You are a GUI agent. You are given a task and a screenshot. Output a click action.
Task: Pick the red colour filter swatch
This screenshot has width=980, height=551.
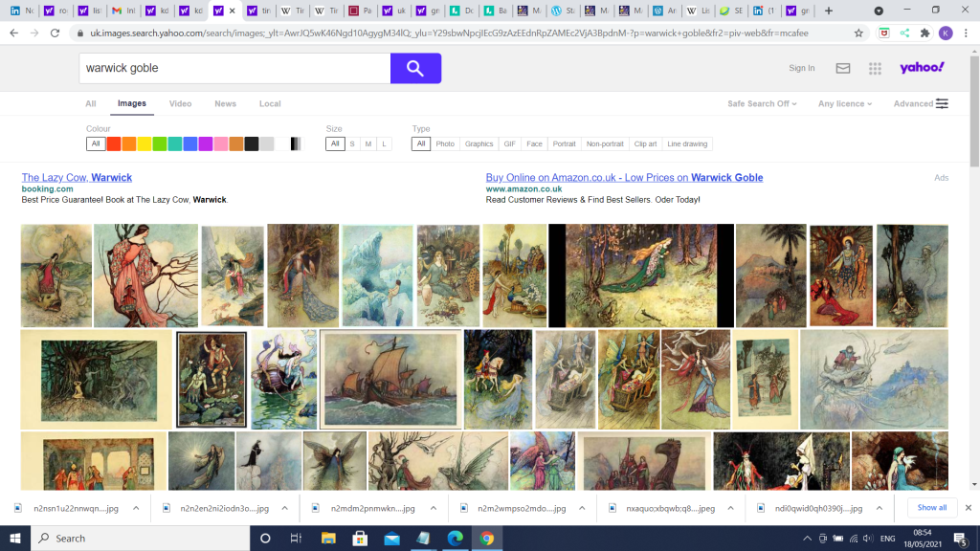[x=113, y=143]
